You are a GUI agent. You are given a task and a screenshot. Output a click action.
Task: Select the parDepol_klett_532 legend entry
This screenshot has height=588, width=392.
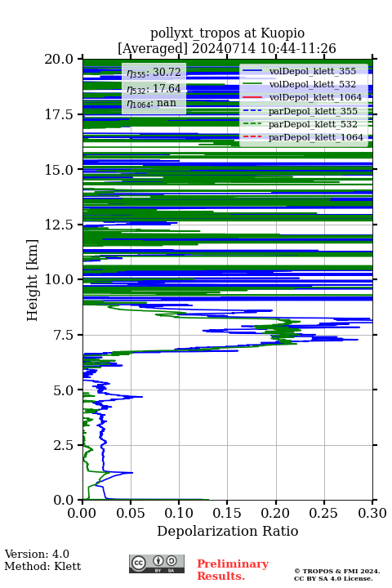coord(301,124)
